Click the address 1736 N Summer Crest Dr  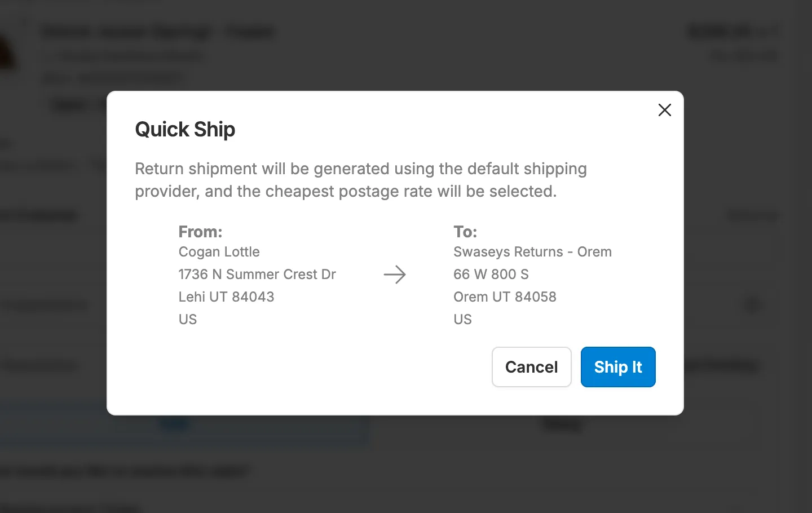(257, 275)
